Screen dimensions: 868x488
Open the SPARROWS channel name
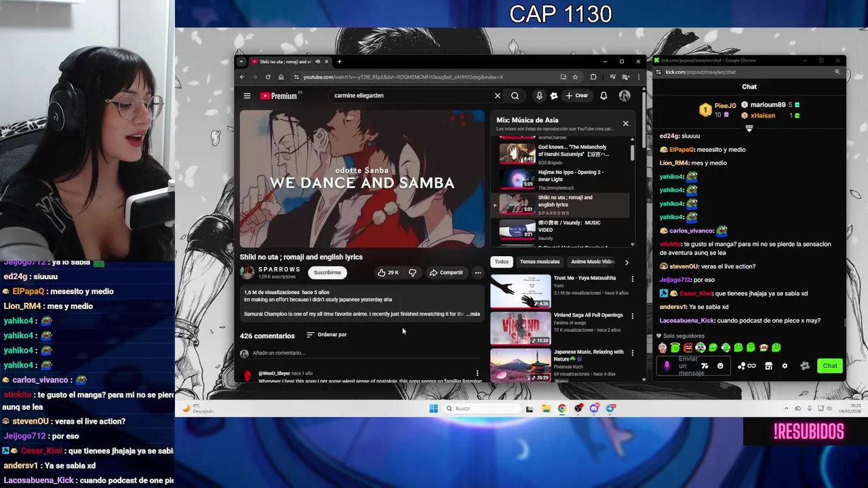[x=279, y=269]
